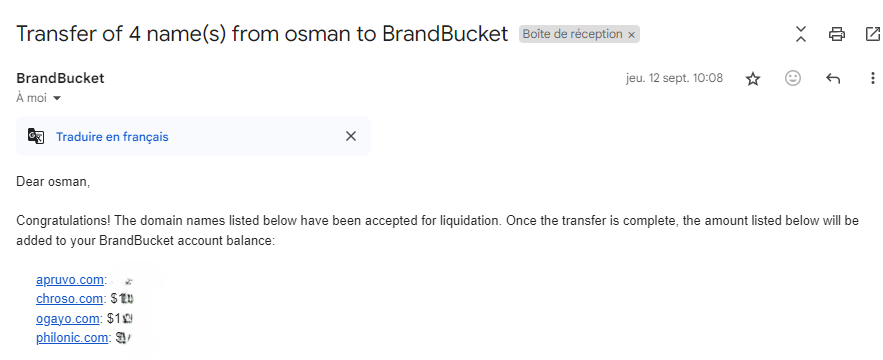Add emoji reaction to the email

pyautogui.click(x=793, y=78)
